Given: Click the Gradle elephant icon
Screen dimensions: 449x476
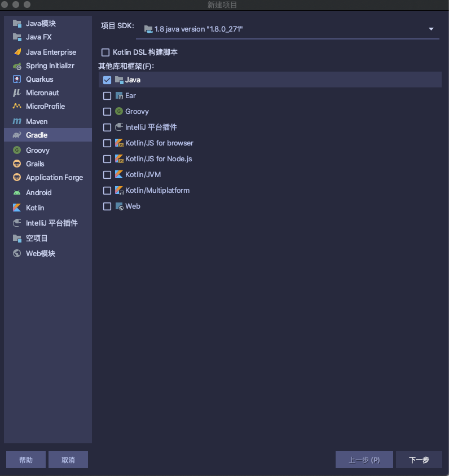Looking at the screenshot, I should click(x=17, y=135).
